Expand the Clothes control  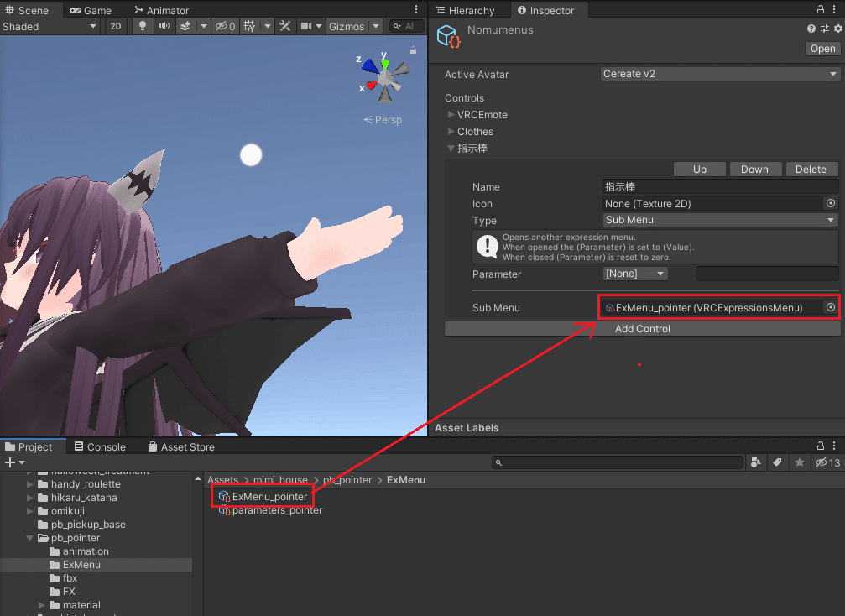click(x=451, y=132)
